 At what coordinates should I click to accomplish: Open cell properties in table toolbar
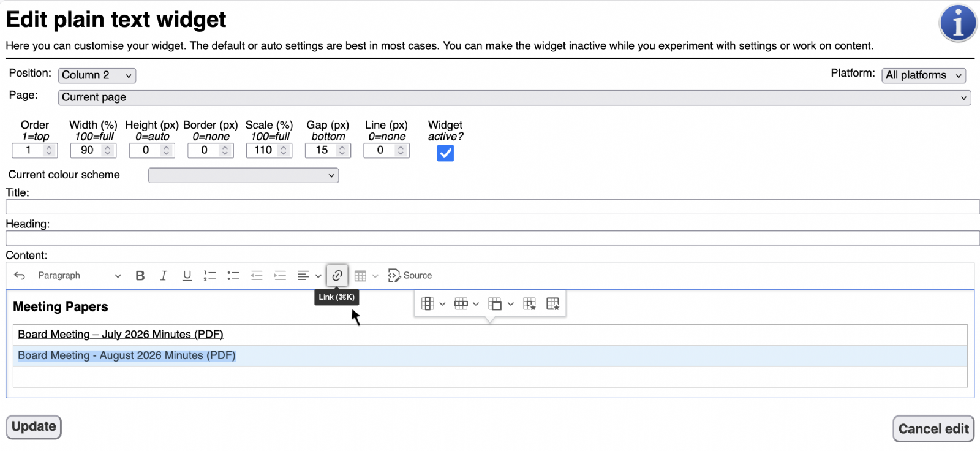coord(530,304)
